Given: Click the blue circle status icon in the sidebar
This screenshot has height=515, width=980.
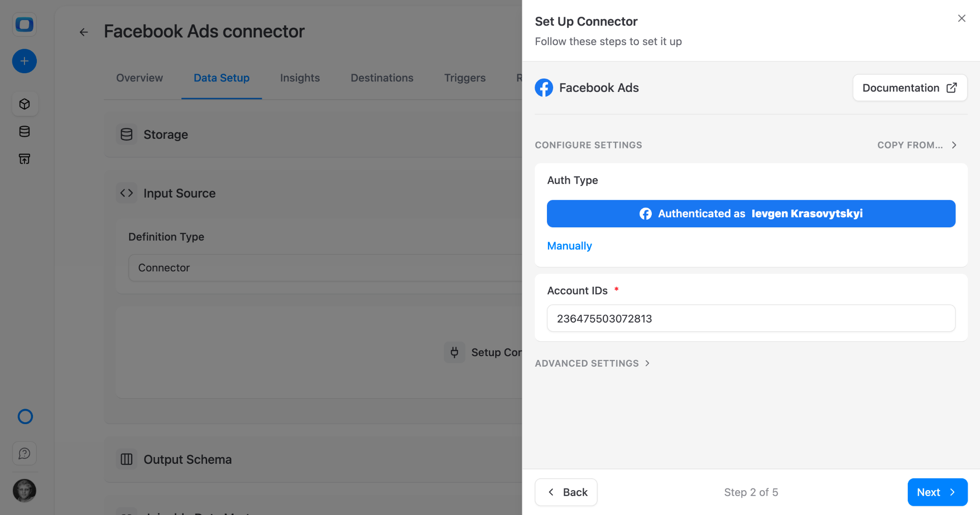Looking at the screenshot, I should point(25,417).
